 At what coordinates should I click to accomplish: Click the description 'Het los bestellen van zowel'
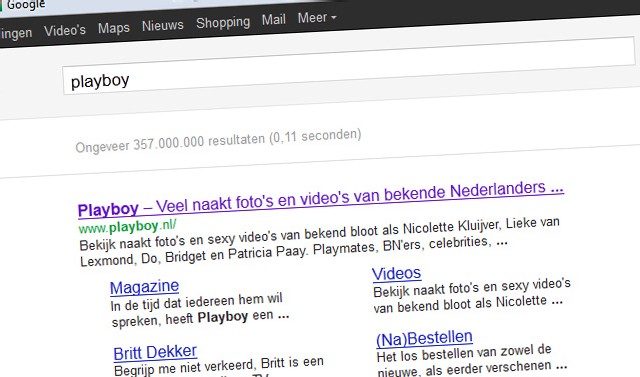click(x=471, y=361)
